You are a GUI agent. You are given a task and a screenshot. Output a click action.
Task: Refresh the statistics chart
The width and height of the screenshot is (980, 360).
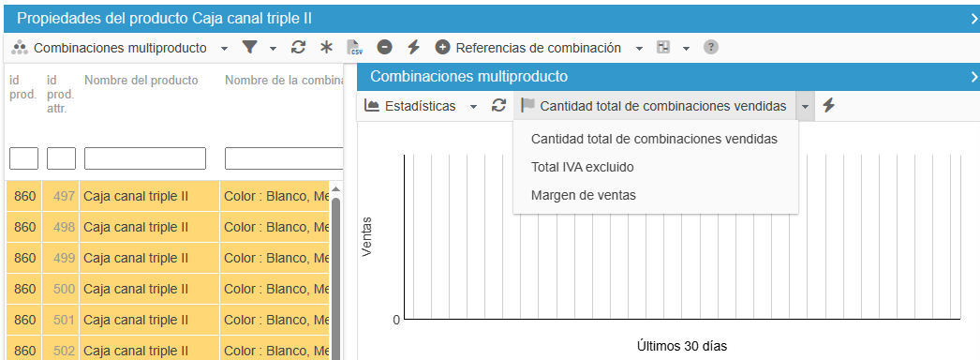click(498, 106)
